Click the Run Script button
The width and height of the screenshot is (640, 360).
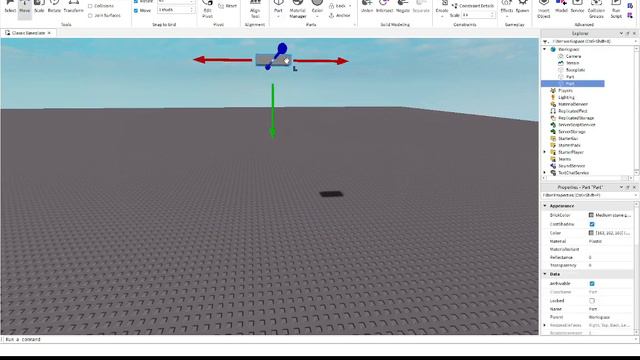coord(616,9)
